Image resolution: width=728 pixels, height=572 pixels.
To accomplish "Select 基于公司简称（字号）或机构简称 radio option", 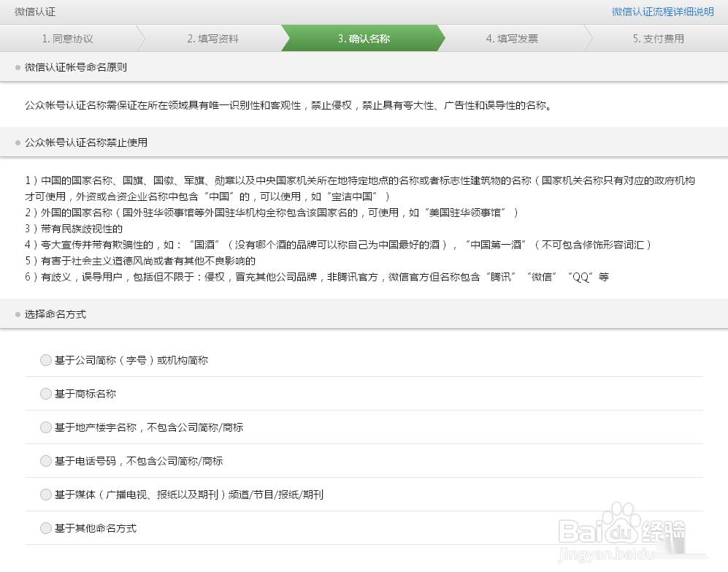I will [x=45, y=360].
